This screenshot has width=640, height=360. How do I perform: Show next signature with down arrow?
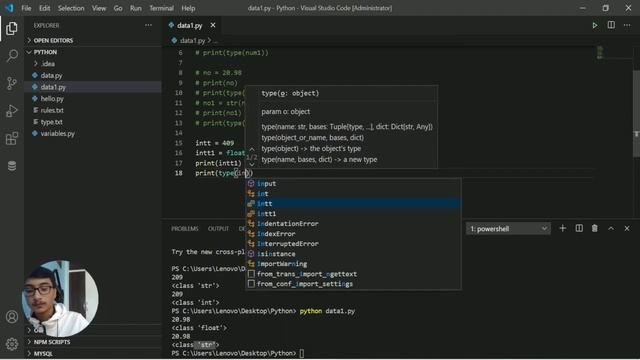252,164
